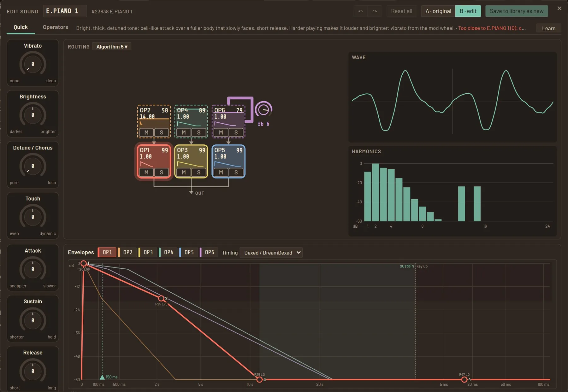Solo operator OP1

[162, 172]
